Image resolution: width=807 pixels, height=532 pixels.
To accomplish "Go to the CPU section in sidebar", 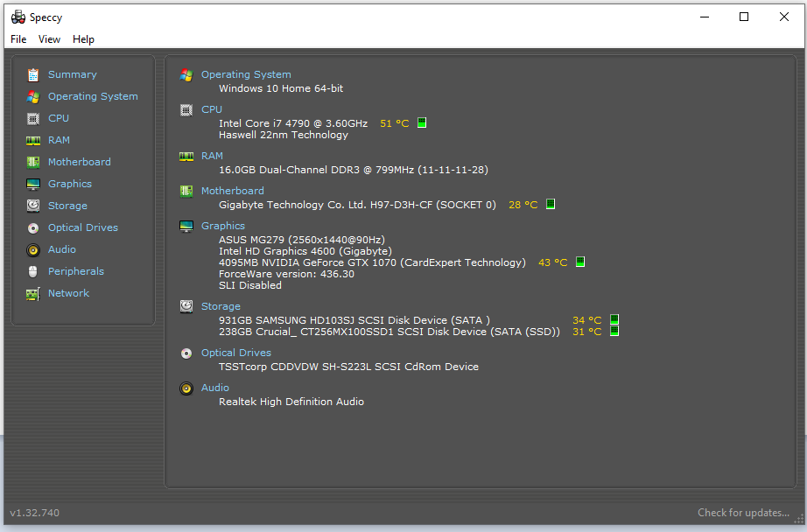I will [59, 118].
